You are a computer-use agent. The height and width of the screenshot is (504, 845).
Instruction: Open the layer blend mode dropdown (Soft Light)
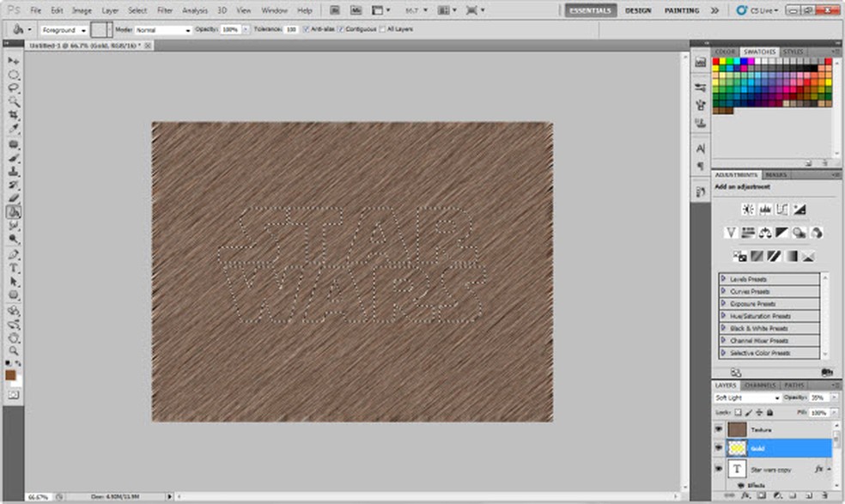[746, 398]
